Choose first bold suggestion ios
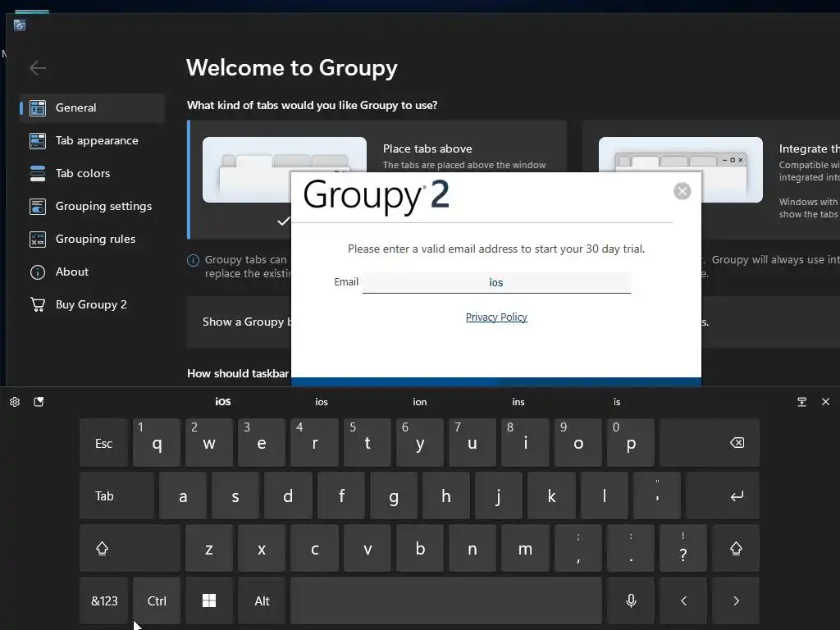 [223, 402]
